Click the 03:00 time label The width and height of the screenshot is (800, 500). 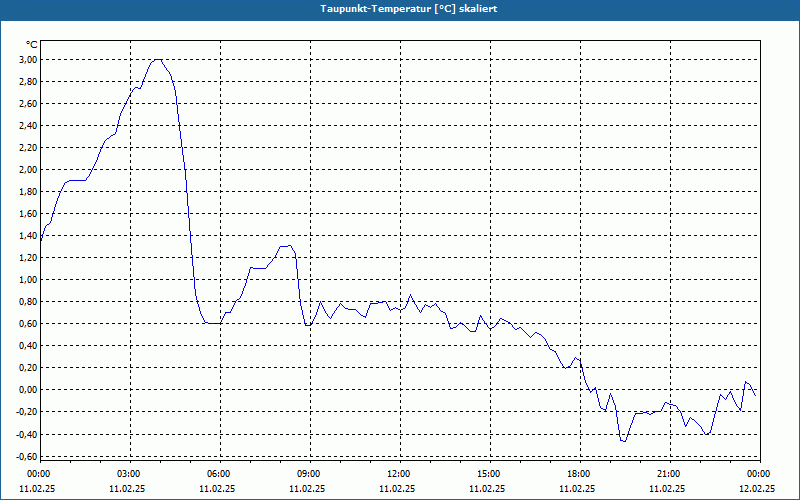tap(130, 474)
